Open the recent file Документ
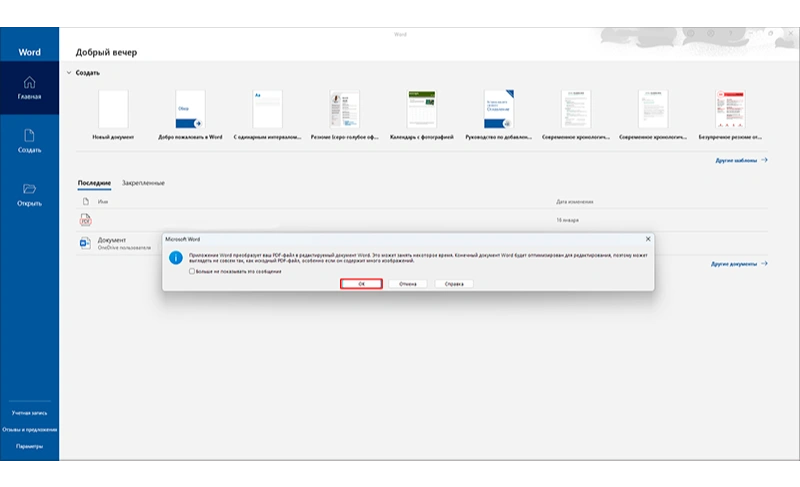The height and width of the screenshot is (487, 800). [112, 240]
